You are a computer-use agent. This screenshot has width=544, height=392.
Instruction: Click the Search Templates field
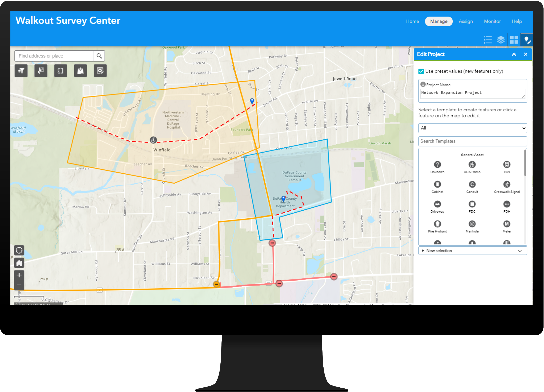472,141
